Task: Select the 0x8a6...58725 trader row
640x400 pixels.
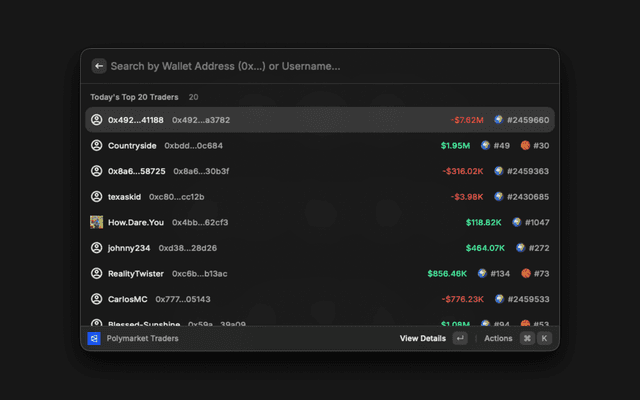Action: click(319, 171)
